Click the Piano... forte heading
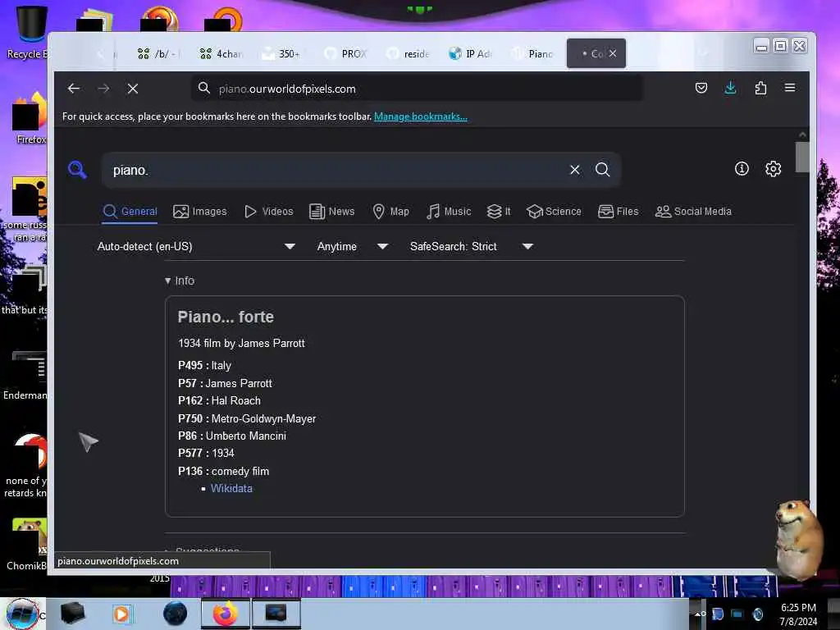Image resolution: width=840 pixels, height=630 pixels. (226, 317)
